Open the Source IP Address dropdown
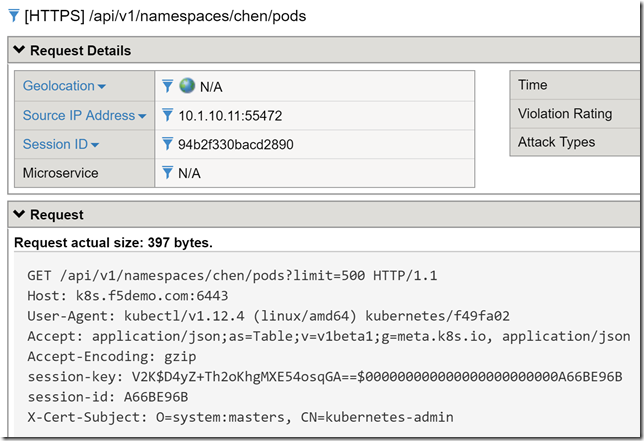The width and height of the screenshot is (644, 441). 142,116
